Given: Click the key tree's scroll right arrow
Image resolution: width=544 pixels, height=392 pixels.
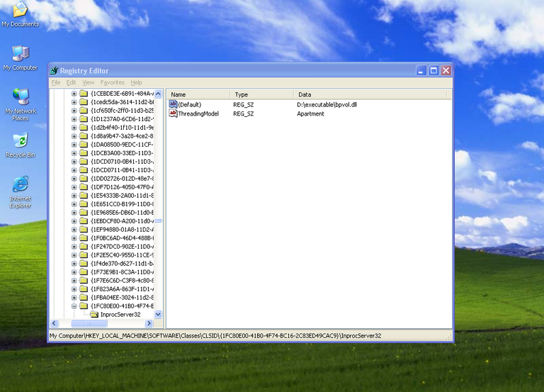Looking at the screenshot, I should point(149,323).
